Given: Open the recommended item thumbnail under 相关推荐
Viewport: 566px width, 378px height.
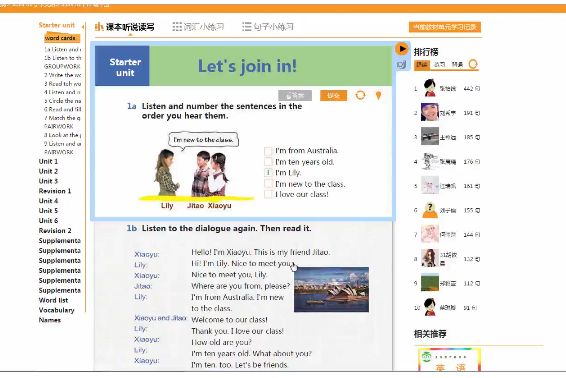Looking at the screenshot, I should pyautogui.click(x=449, y=360).
